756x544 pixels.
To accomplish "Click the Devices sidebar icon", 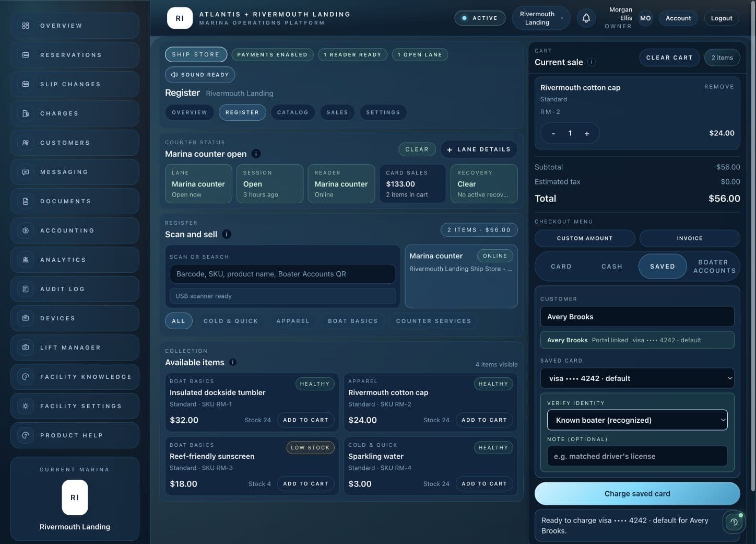I will tap(25, 318).
